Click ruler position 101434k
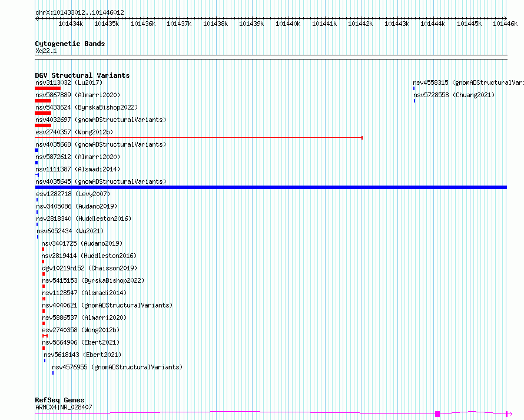This screenshot has height=420, width=524. pos(71,24)
